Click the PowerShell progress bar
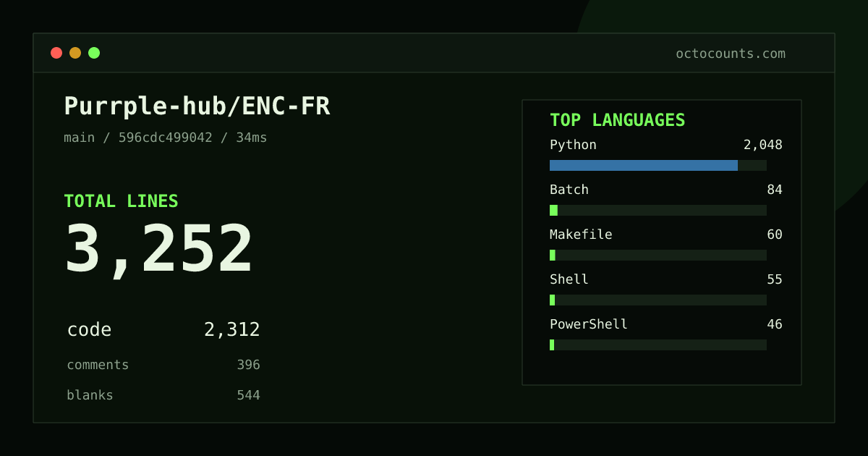The image size is (868, 456). [x=658, y=345]
